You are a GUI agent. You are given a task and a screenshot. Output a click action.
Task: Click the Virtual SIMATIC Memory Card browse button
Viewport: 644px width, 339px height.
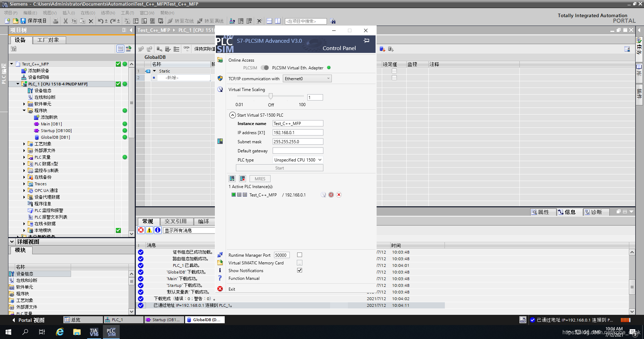pos(300,263)
